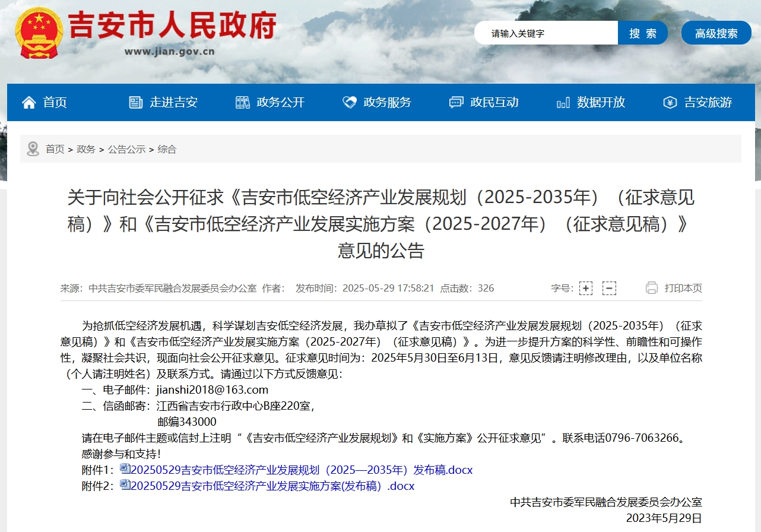Click 打印本页 print link

point(683,288)
